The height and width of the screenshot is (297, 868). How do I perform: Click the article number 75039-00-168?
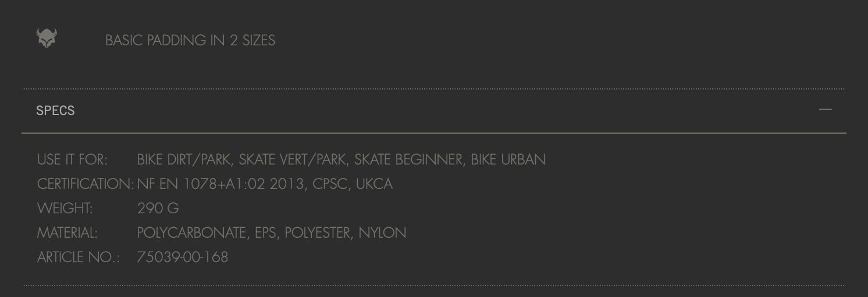tap(183, 257)
